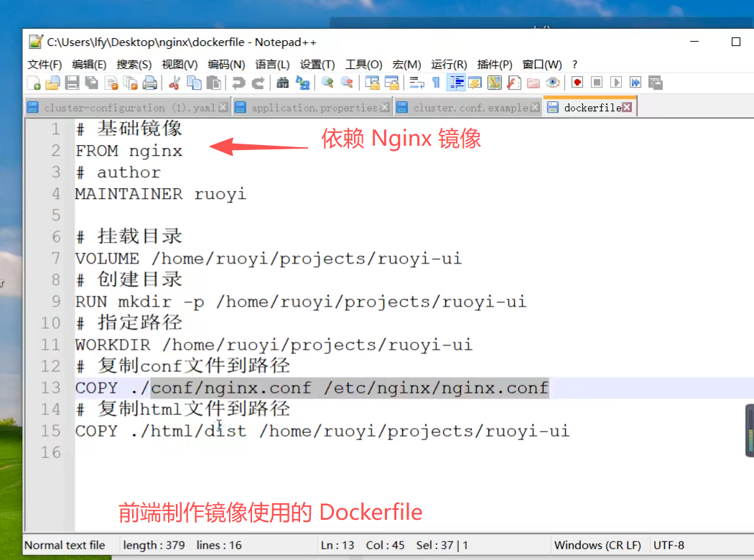This screenshot has height=560, width=754.
Task: Click Synchronize Horizontal Scrolling icon
Action: coord(391,83)
